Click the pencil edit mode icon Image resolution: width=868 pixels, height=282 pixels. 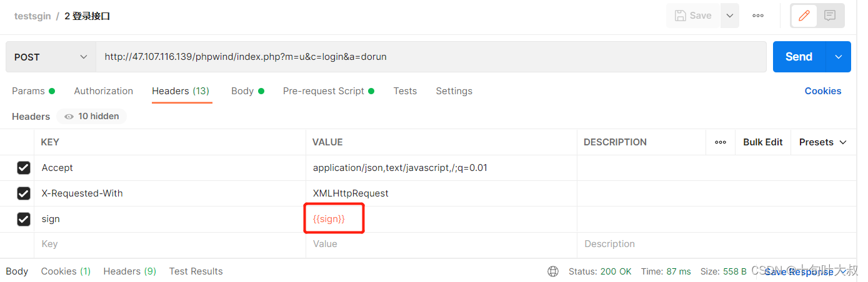point(804,16)
